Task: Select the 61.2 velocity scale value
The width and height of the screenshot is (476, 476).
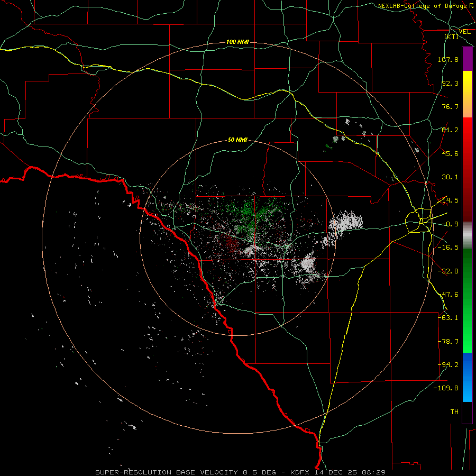Action: pos(450,130)
